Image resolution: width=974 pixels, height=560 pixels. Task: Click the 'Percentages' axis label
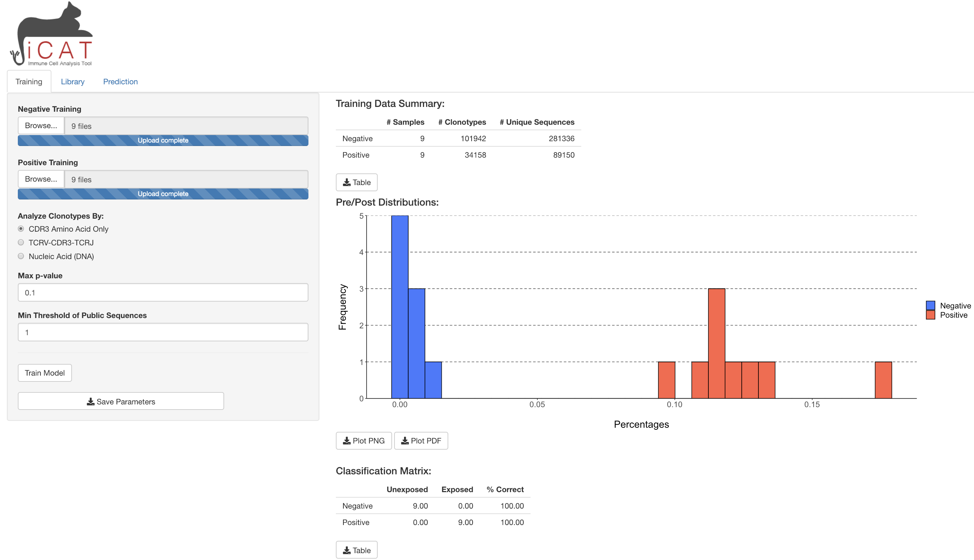[641, 424]
